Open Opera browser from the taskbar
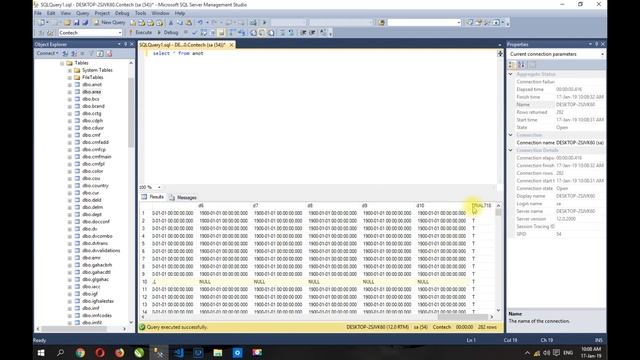Image resolution: width=640 pixels, height=360 pixels. click(100, 353)
